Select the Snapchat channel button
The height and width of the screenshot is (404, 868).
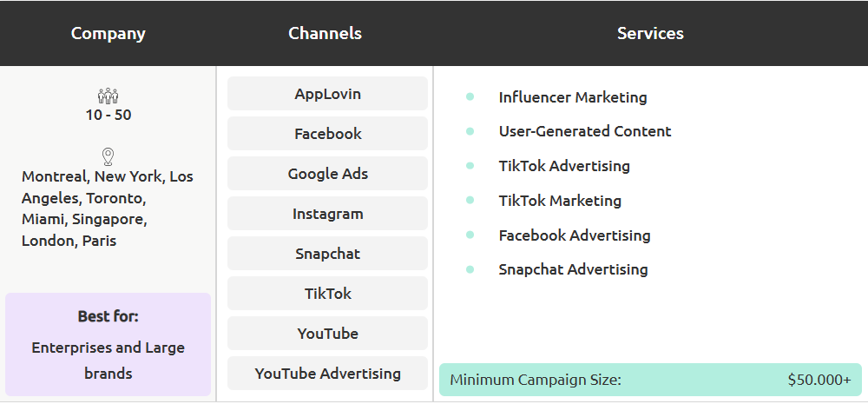click(x=327, y=254)
